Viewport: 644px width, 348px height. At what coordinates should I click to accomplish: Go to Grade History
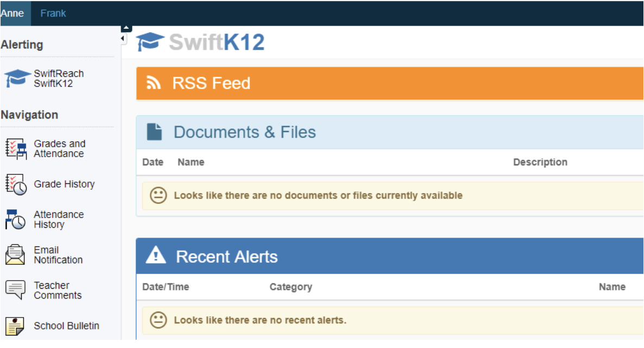coord(64,184)
